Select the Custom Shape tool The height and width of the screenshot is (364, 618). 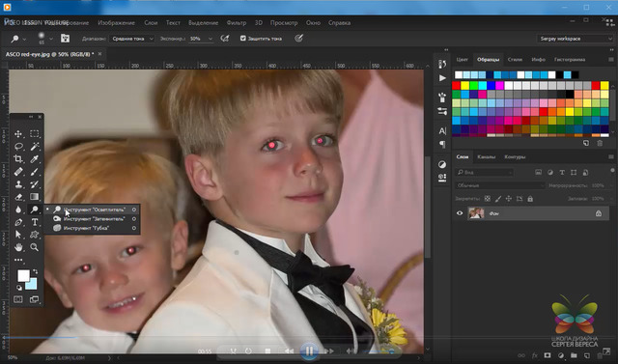35,235
